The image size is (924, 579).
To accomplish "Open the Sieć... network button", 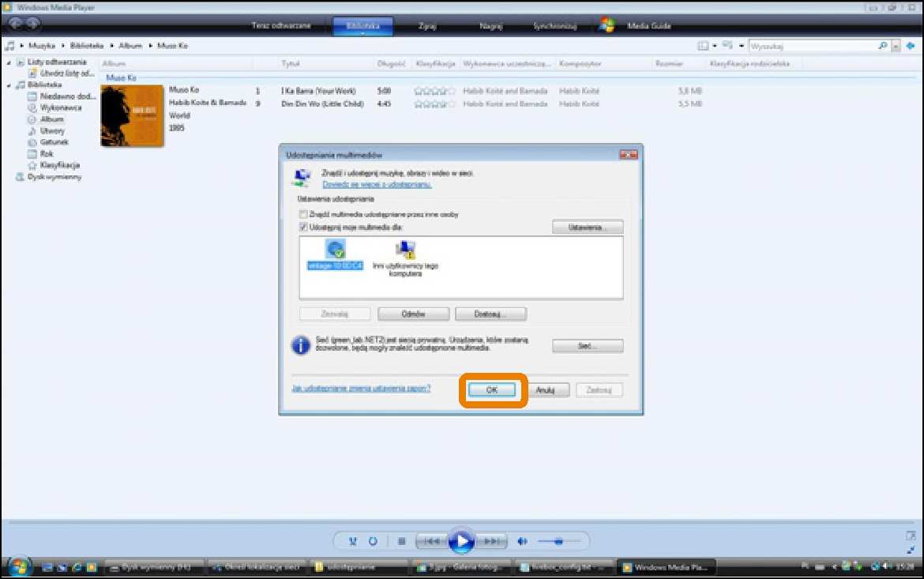I will 588,346.
